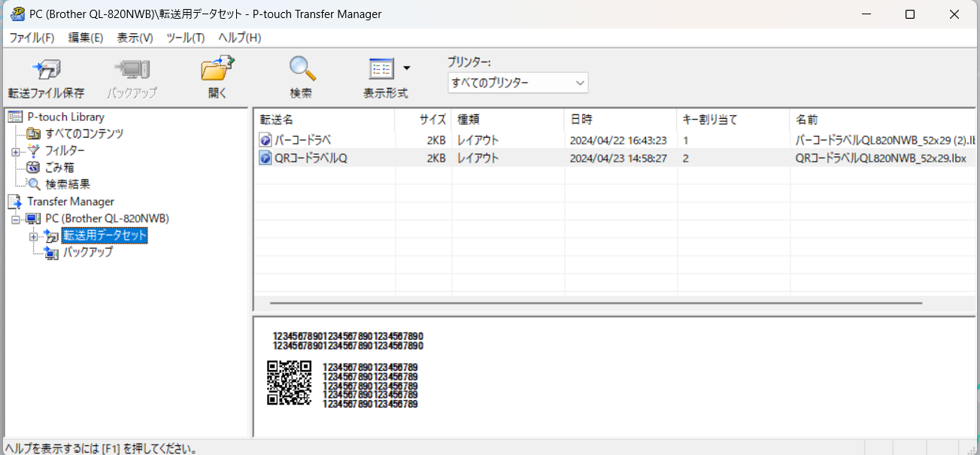Sort by キー割り当て column header

tap(733, 120)
